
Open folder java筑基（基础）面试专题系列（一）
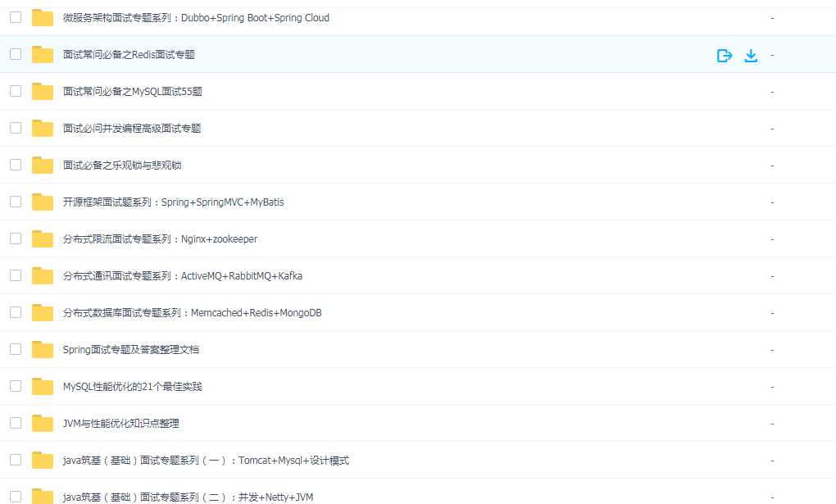click(x=206, y=461)
